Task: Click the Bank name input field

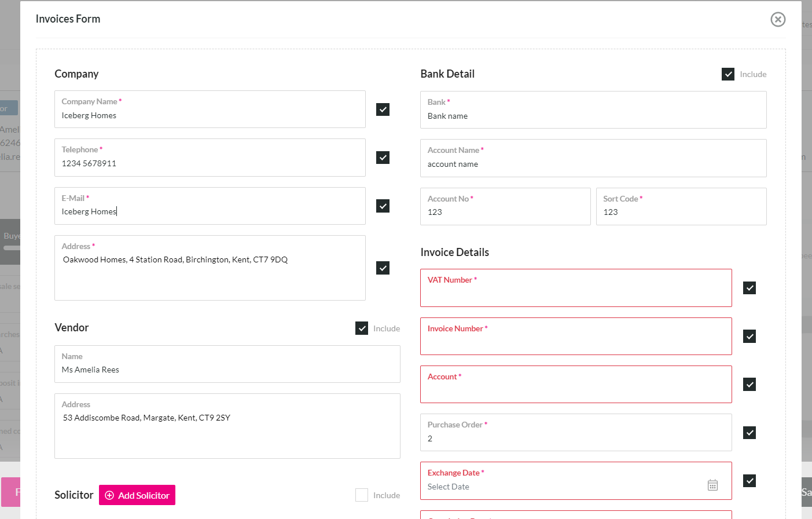Action: (x=593, y=110)
